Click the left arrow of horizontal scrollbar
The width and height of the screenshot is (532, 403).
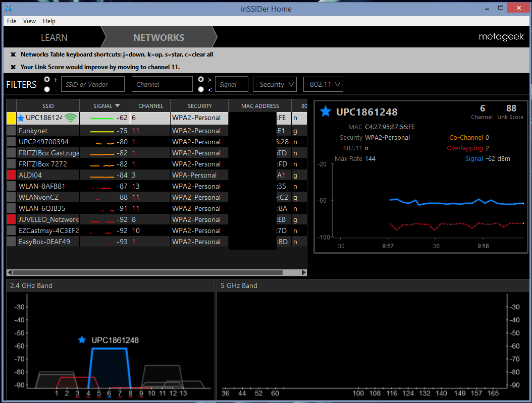pyautogui.click(x=10, y=272)
